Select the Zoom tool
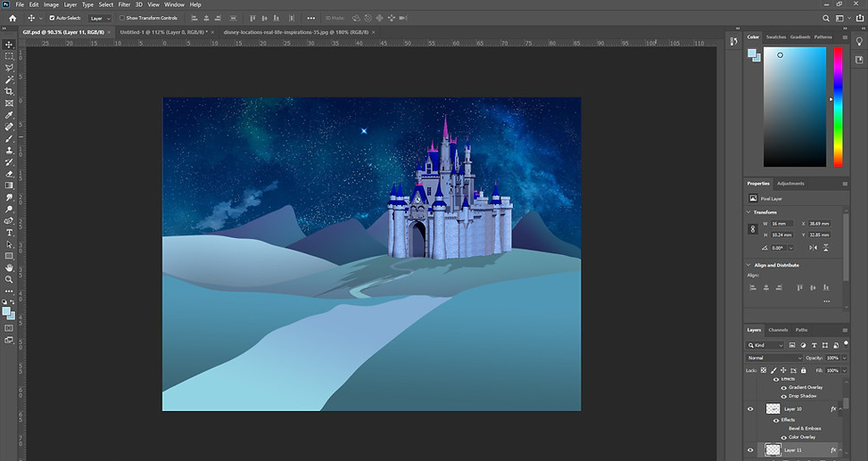Viewport: 868px width, 461px height. (x=9, y=279)
